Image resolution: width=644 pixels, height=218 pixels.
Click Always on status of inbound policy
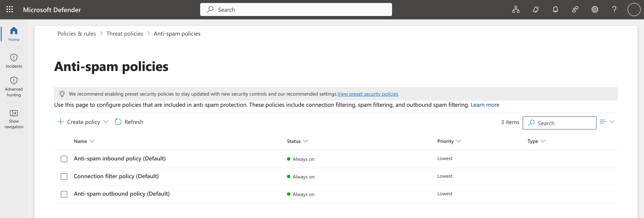(x=301, y=159)
